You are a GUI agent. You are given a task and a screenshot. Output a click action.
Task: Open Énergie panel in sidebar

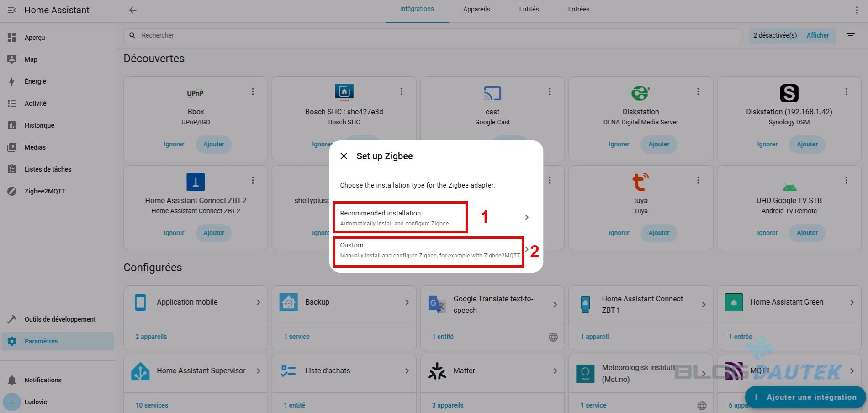click(x=35, y=81)
